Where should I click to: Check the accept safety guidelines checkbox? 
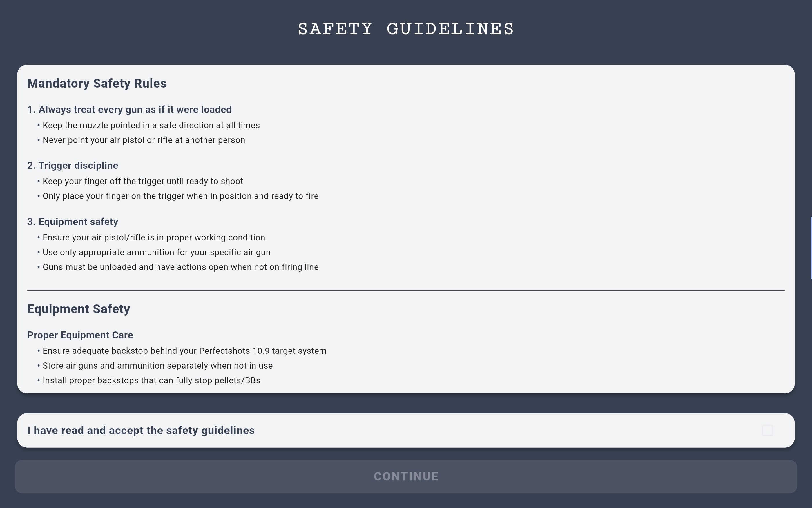tap(767, 430)
